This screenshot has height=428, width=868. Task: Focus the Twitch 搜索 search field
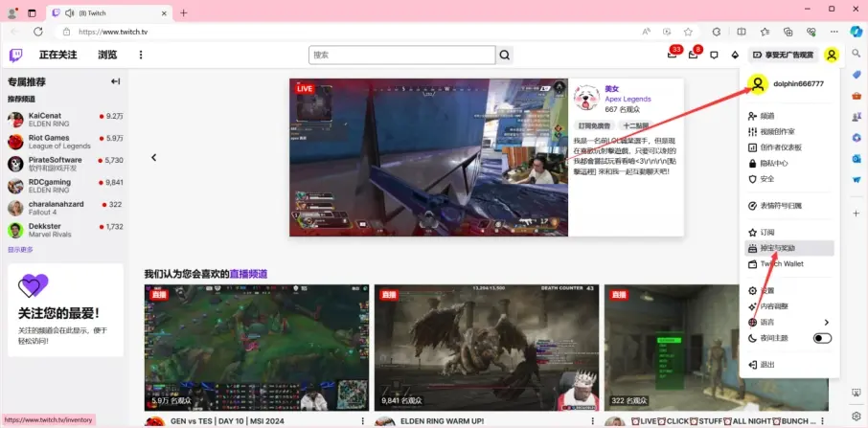[x=401, y=55]
